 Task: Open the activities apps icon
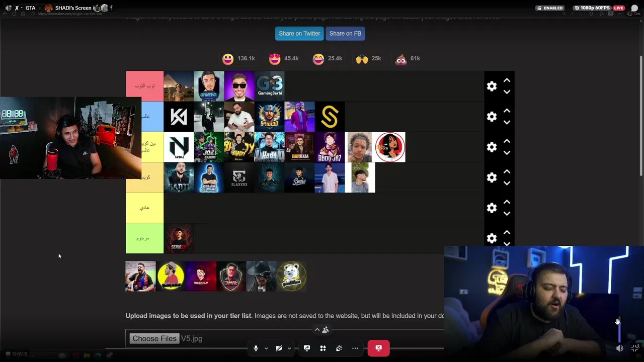[323, 348]
